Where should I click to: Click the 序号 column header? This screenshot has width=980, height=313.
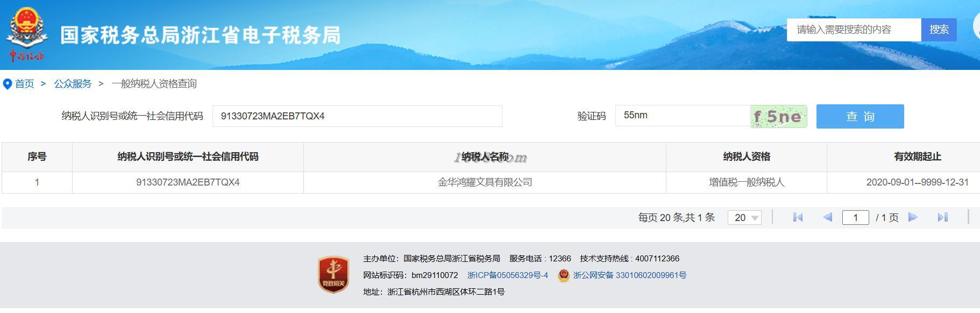click(x=37, y=156)
